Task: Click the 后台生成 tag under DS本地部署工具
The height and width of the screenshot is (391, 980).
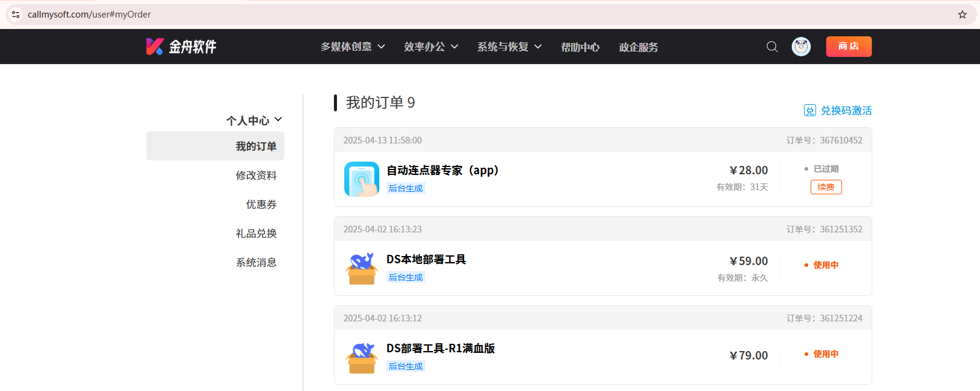Action: pyautogui.click(x=406, y=277)
